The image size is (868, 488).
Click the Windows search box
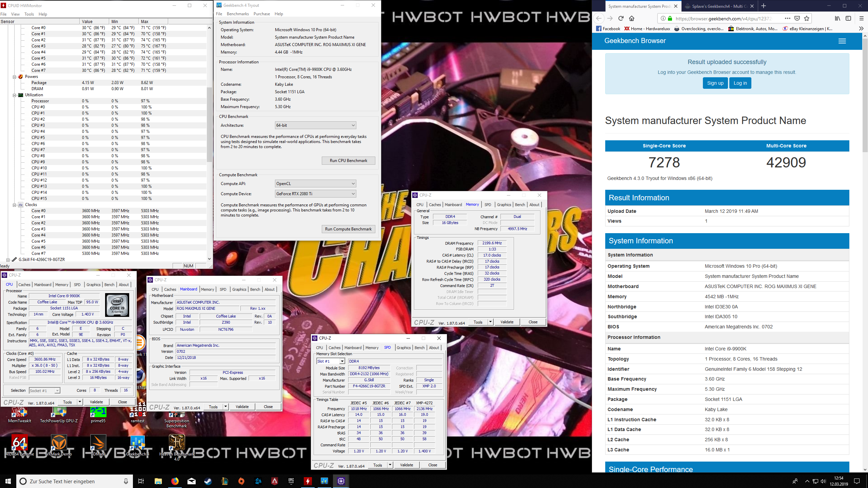coord(75,481)
